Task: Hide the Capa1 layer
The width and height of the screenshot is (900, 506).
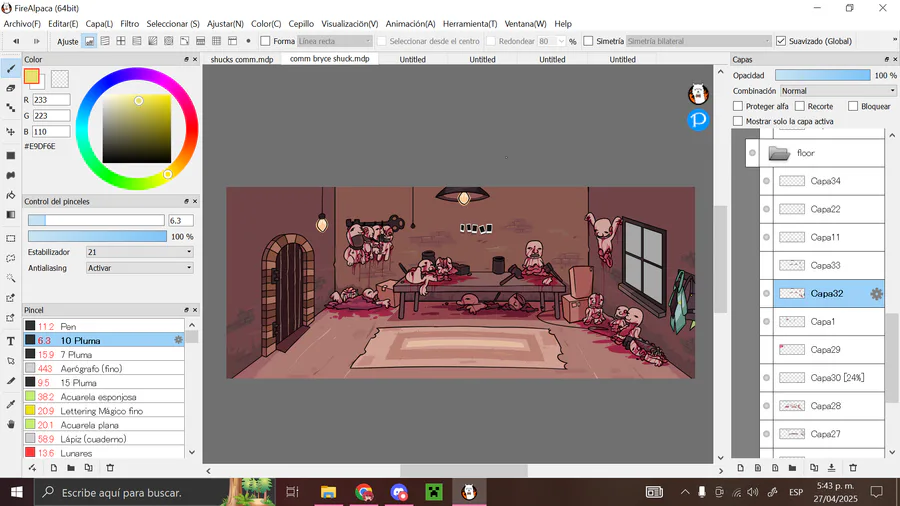Action: pos(766,322)
